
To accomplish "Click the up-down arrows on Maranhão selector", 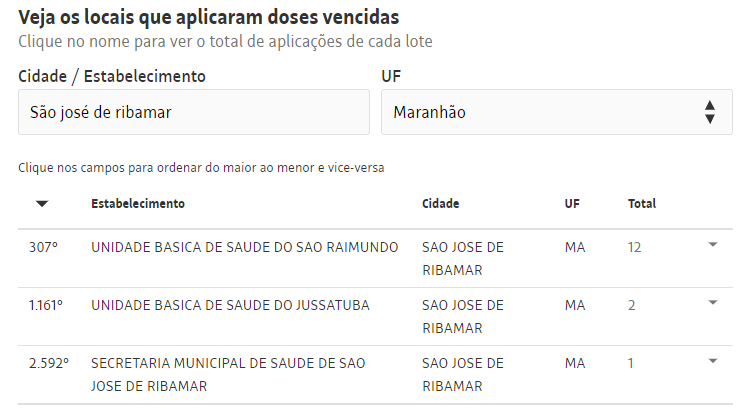I will (709, 112).
